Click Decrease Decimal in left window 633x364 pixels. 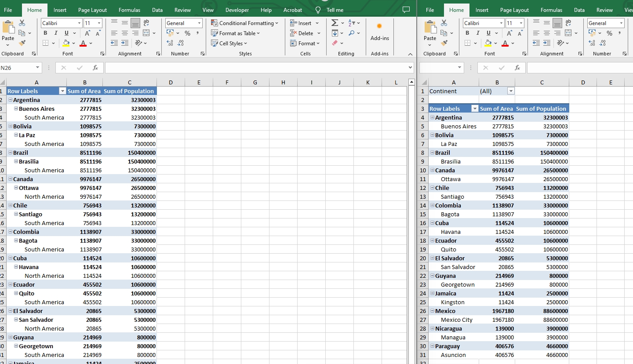(180, 43)
